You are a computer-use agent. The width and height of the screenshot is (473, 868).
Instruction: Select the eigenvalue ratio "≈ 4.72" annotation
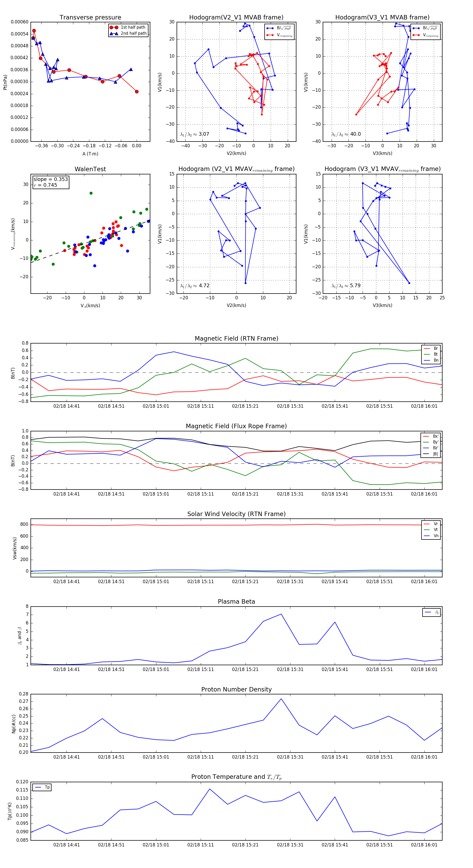194,286
